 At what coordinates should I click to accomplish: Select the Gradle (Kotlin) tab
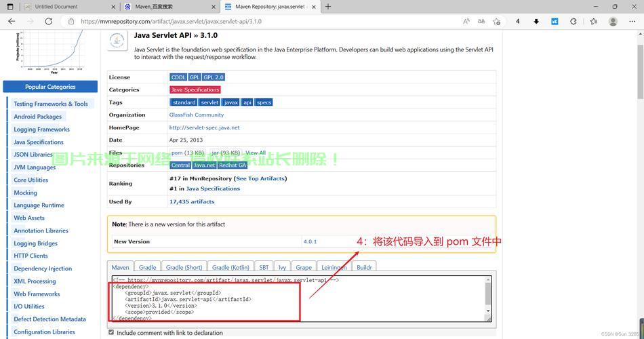230,267
